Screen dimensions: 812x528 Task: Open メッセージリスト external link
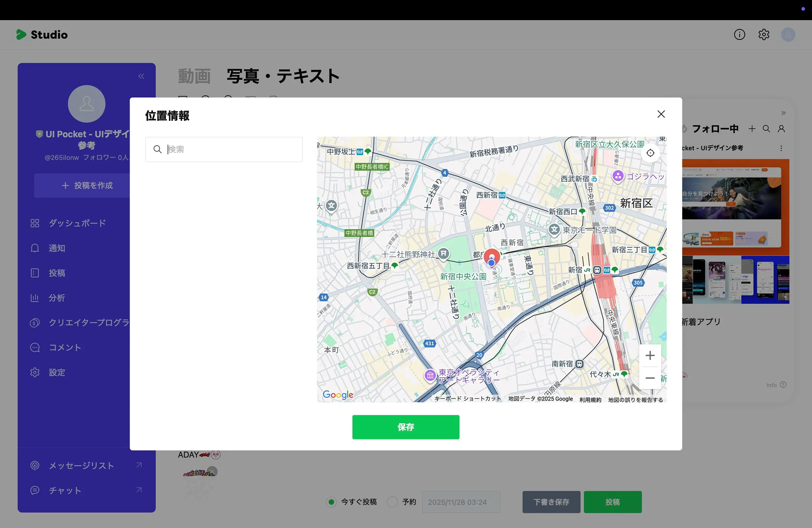pyautogui.click(x=86, y=465)
